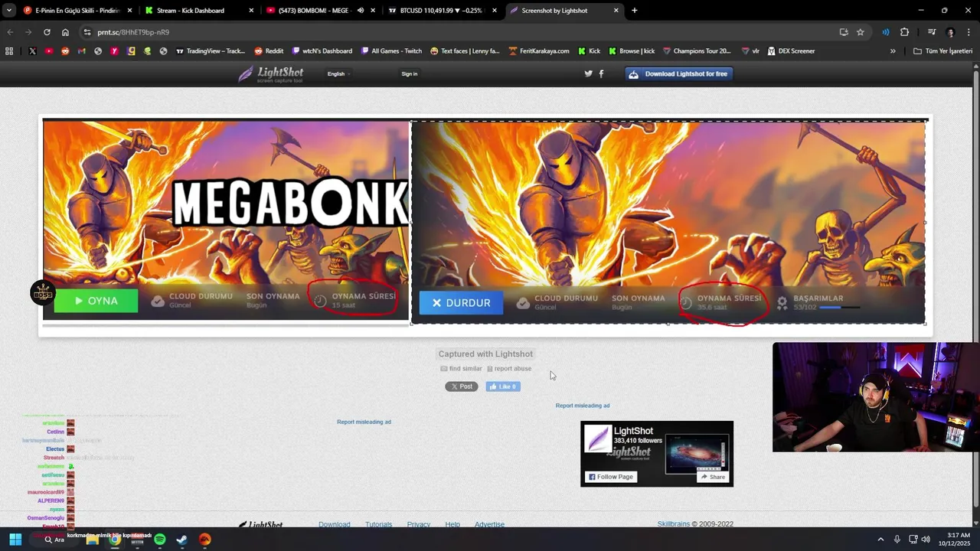This screenshot has height=551, width=980.
Task: Expand the tab search dropdown arrow
Action: [9, 11]
